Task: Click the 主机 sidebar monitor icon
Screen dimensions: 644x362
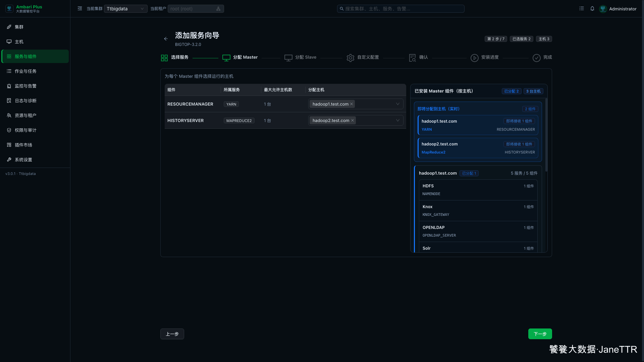Action: click(9, 42)
